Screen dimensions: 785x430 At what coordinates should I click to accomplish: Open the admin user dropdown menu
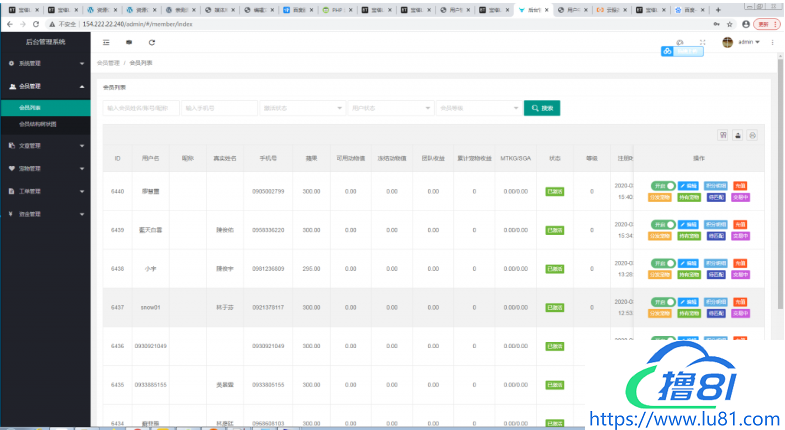749,43
